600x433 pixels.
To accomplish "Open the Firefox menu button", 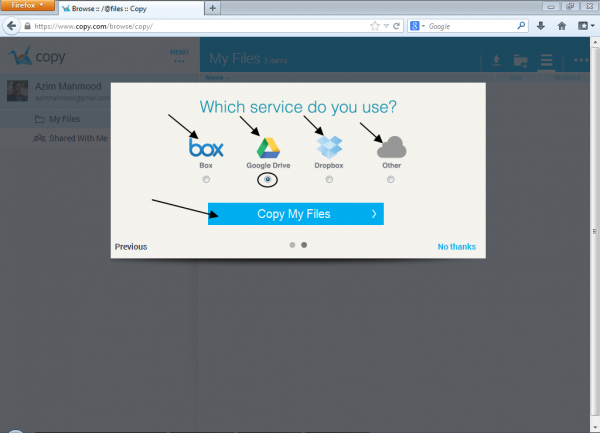I will click(x=28, y=5).
